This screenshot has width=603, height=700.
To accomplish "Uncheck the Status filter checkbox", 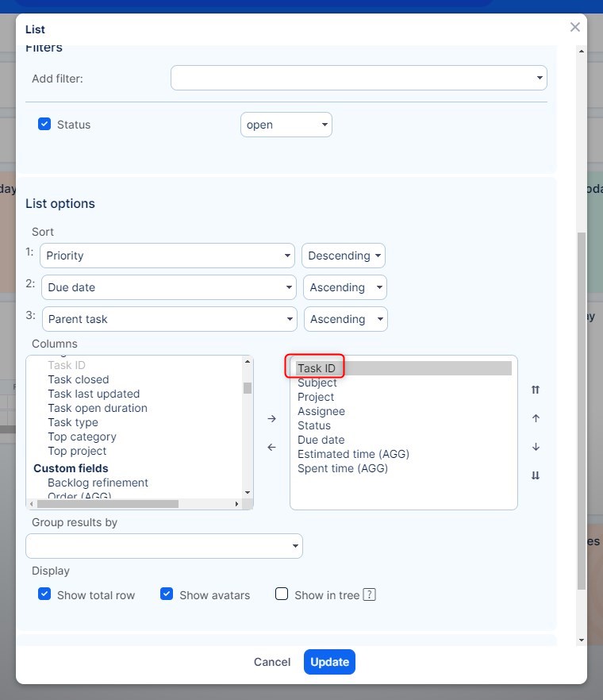I will 45,125.
